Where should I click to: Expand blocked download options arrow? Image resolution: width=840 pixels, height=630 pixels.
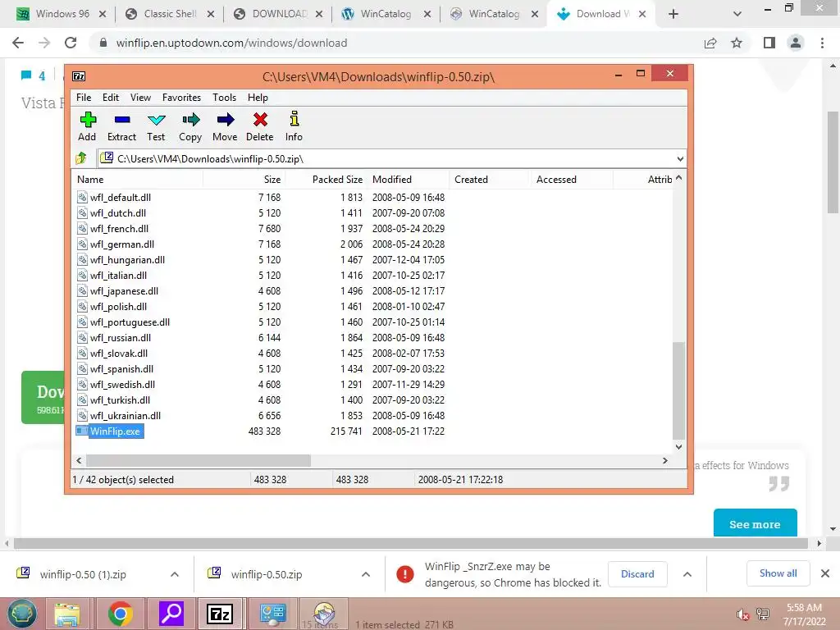pos(687,574)
